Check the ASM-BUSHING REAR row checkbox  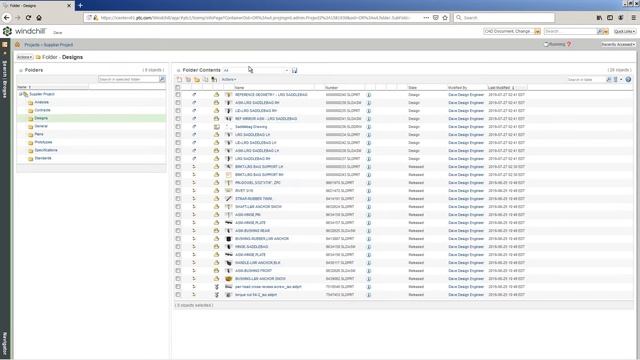pyautogui.click(x=178, y=231)
